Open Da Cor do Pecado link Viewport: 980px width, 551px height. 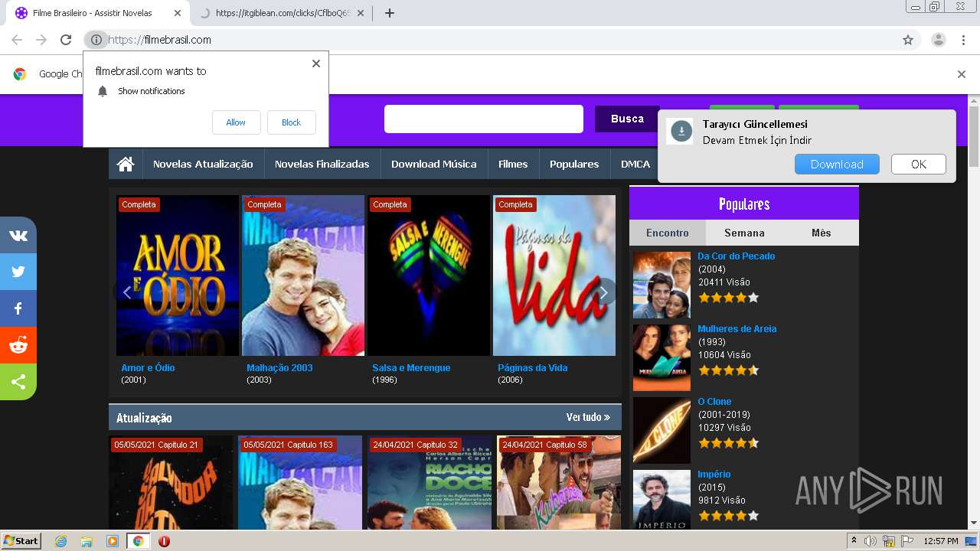pyautogui.click(x=737, y=256)
